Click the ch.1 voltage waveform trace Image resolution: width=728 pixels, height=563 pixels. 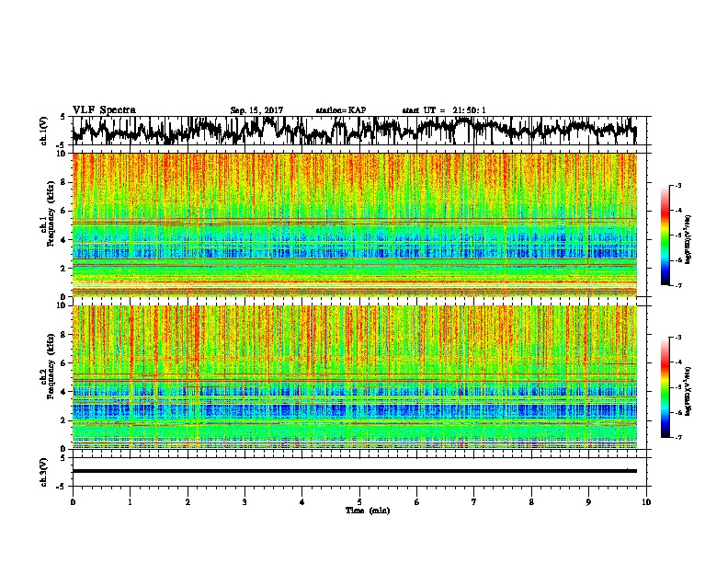(x=354, y=130)
